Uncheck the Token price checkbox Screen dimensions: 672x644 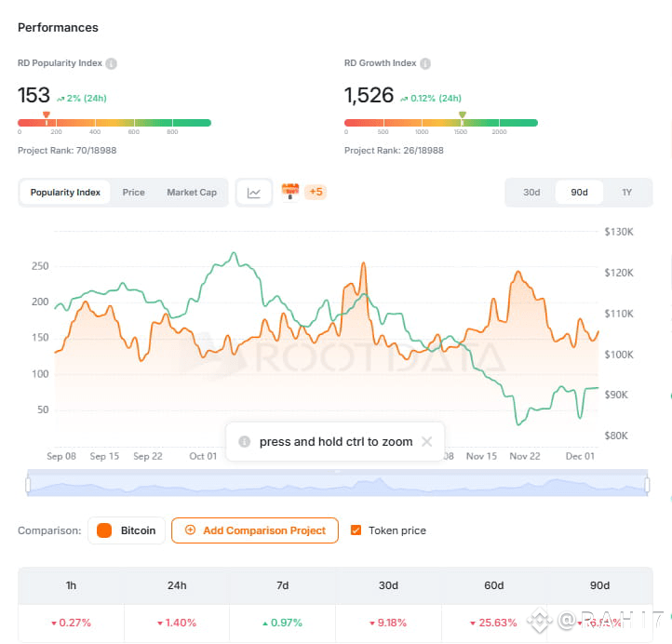tap(356, 530)
